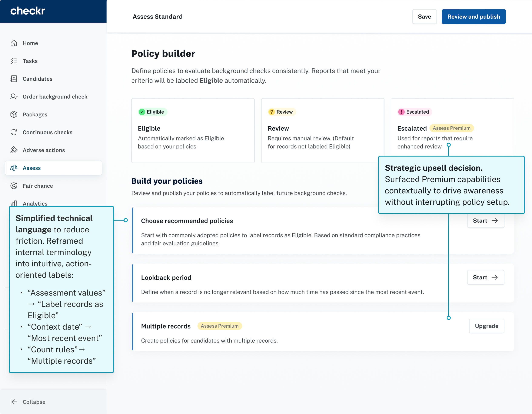Open Tasks checklist icon in sidebar
The height and width of the screenshot is (414, 532).
[x=14, y=61]
